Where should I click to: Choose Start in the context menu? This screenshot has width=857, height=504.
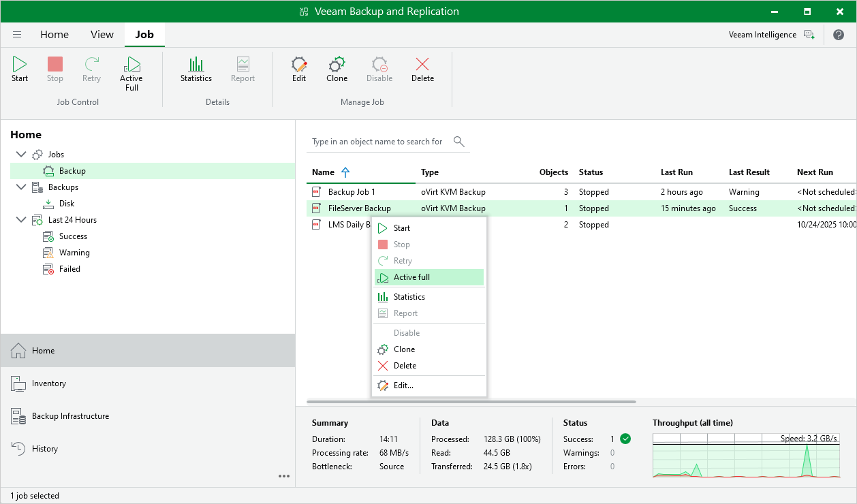coord(429,228)
